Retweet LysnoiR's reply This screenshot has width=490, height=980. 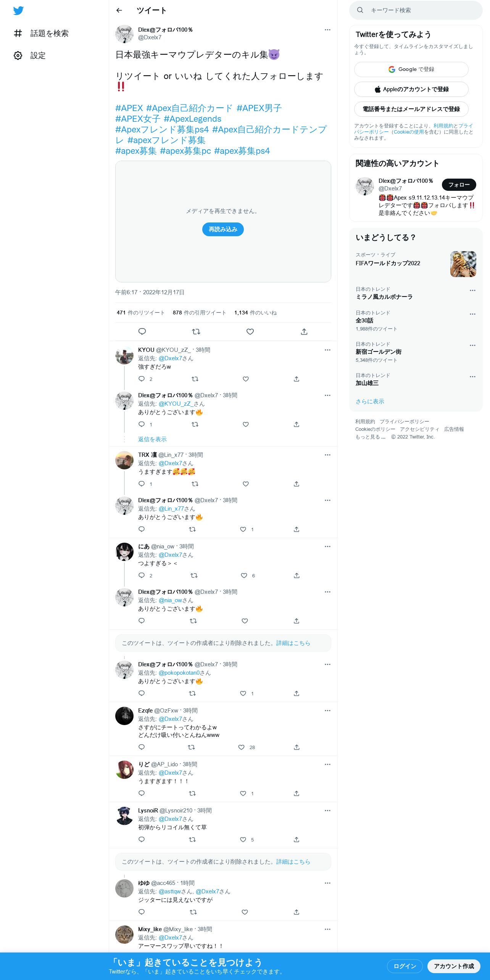coord(192,840)
